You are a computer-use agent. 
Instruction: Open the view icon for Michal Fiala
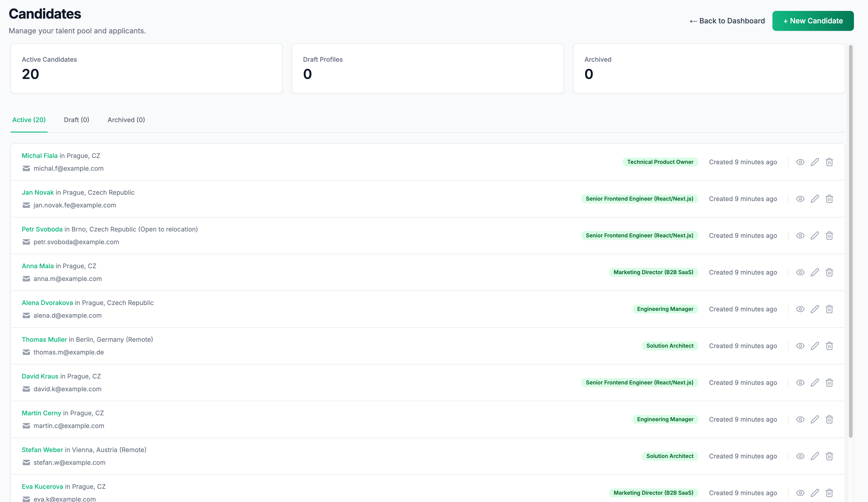point(800,162)
